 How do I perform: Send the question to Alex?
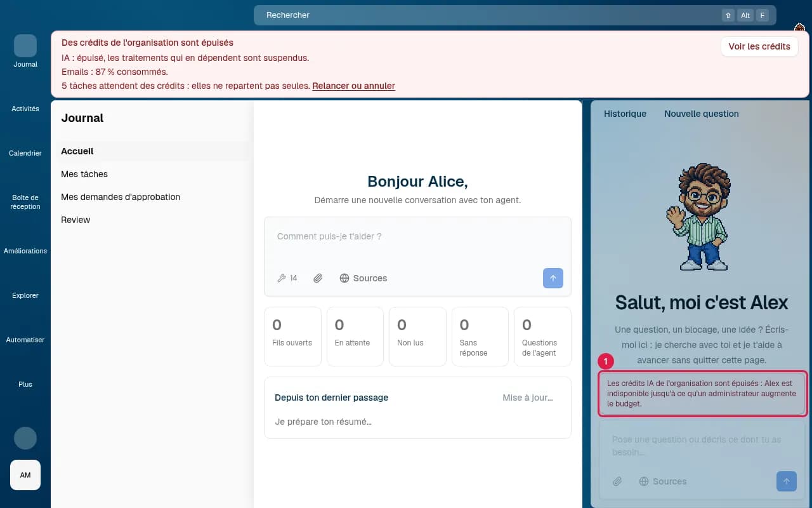click(787, 481)
